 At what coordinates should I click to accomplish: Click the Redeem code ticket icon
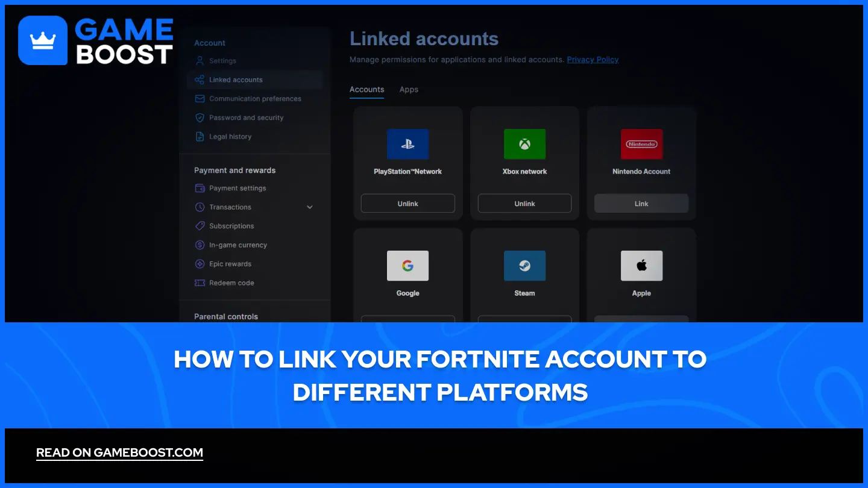[200, 283]
